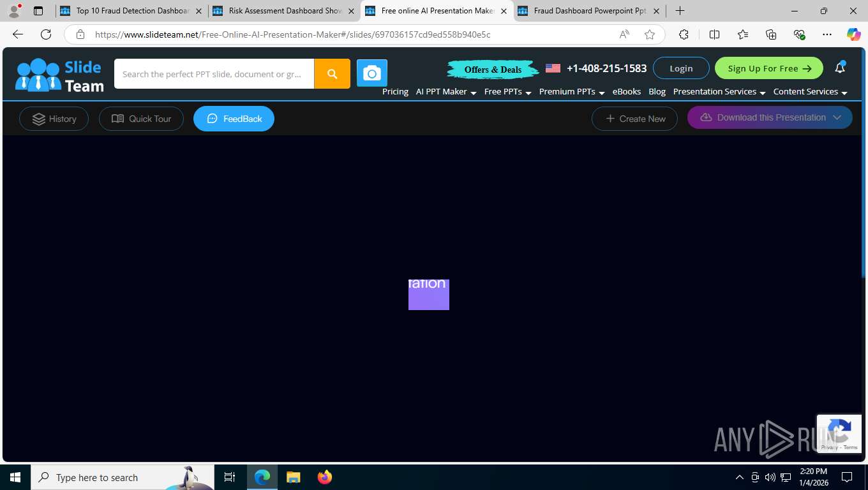Viewport: 868px width, 490px height.
Task: Open File Explorer from the taskbar
Action: (x=293, y=477)
